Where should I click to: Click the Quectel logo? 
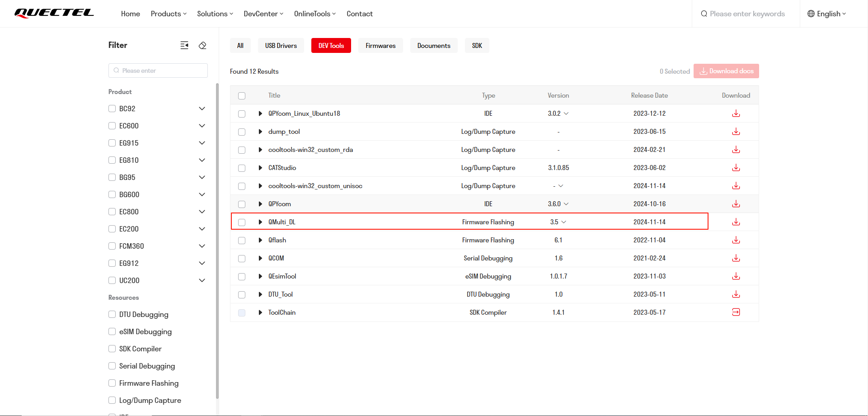pos(54,13)
